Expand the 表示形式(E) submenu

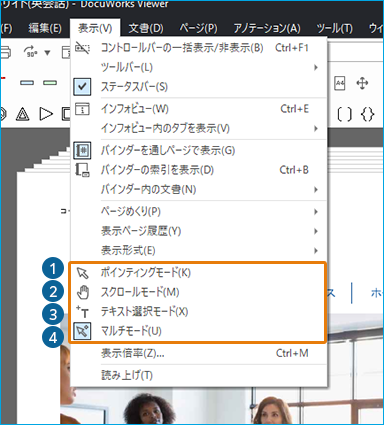pos(198,250)
